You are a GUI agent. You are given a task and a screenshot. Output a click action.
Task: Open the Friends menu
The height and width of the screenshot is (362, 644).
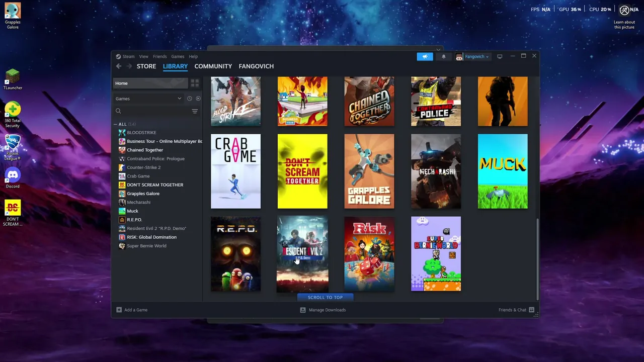(x=159, y=56)
